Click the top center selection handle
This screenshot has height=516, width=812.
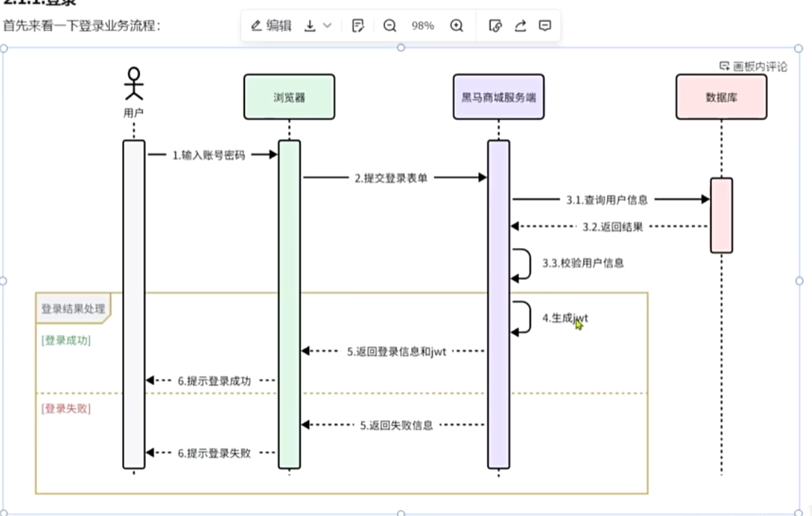401,48
